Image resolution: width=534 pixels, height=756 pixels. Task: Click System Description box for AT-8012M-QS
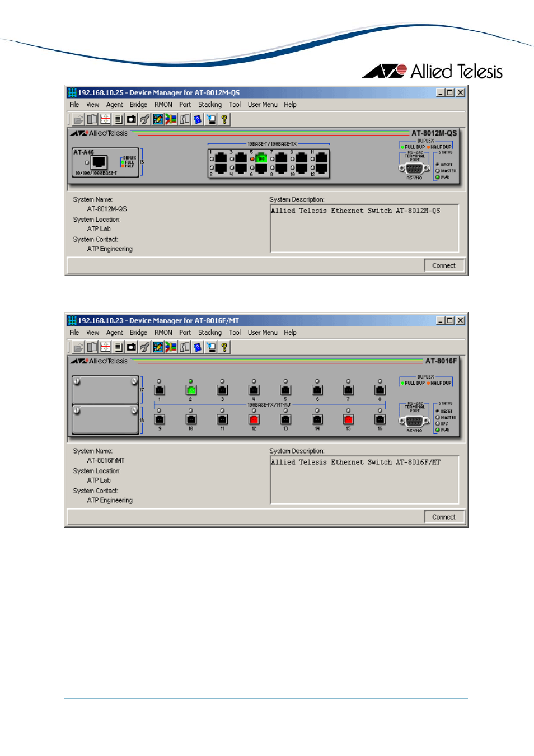tap(364, 228)
